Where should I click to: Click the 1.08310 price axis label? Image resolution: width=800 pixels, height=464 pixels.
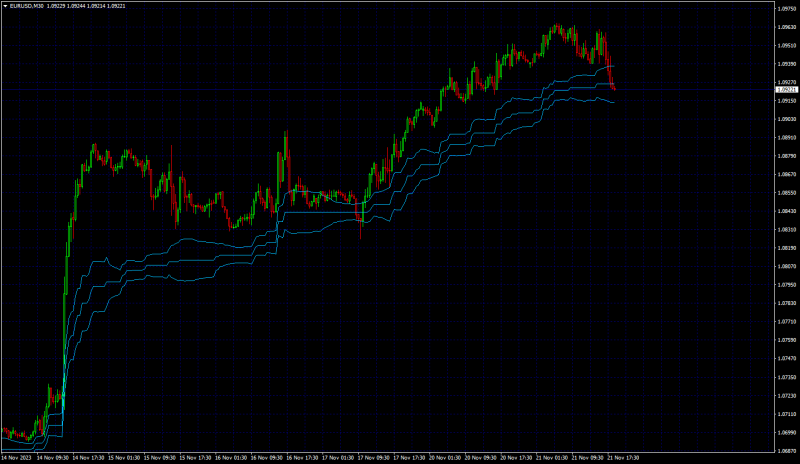[787, 230]
